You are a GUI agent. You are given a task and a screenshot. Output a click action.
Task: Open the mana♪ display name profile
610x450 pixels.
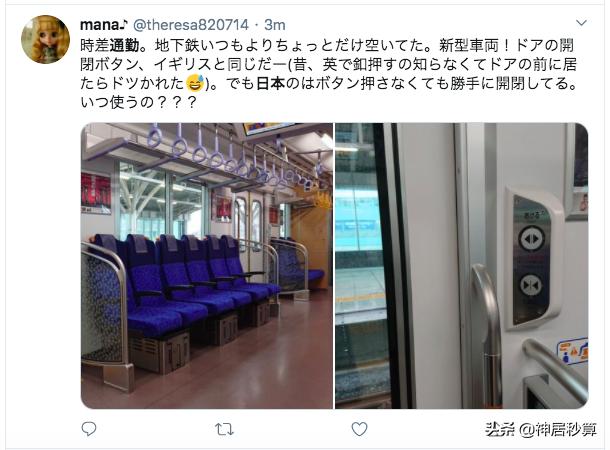pyautogui.click(x=103, y=25)
